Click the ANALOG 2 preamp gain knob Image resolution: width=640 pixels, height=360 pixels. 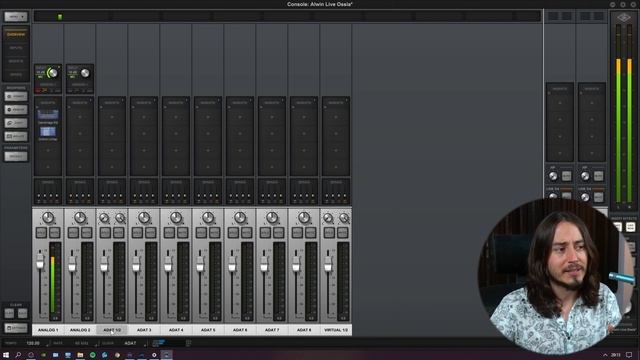click(84, 73)
